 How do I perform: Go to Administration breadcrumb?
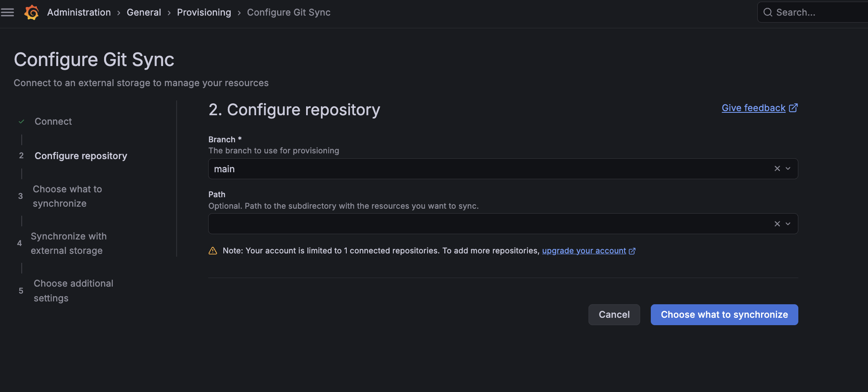(x=79, y=12)
